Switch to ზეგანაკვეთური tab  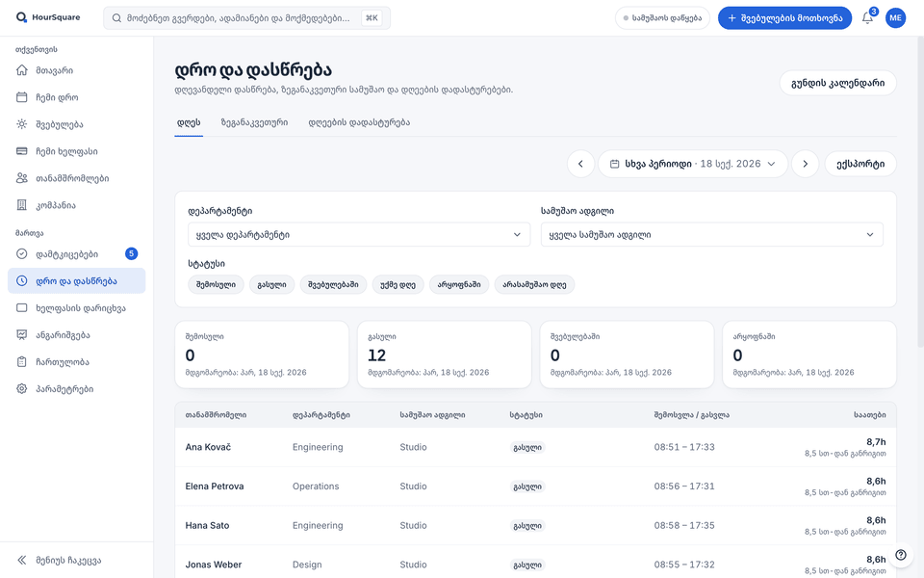pos(254,122)
